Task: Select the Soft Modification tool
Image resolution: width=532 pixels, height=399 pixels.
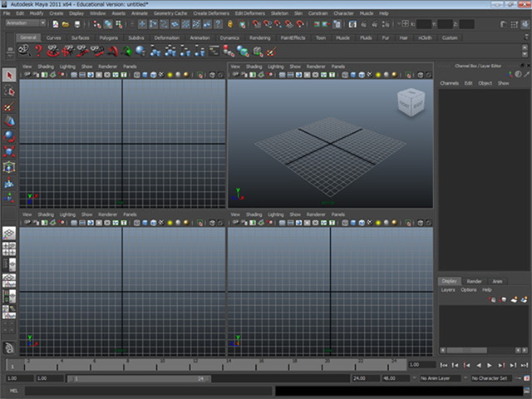Action: (x=9, y=182)
